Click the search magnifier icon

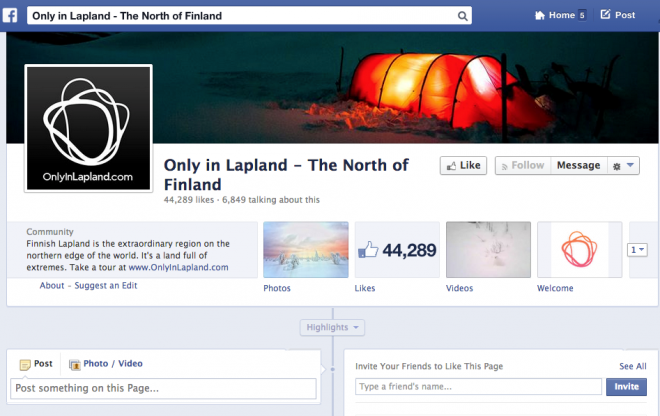[462, 16]
